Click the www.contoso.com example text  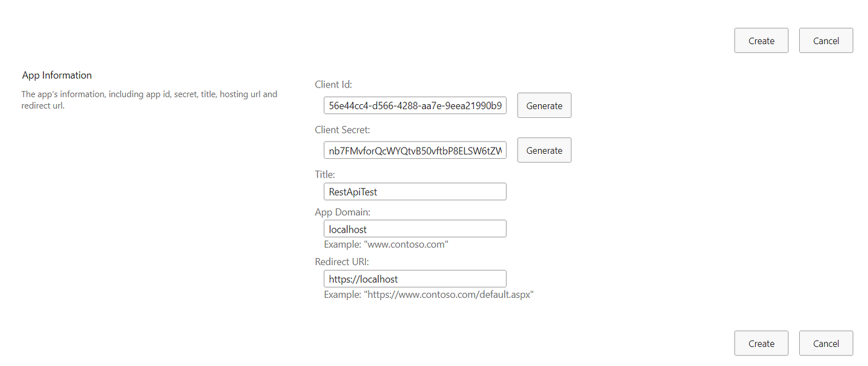[385, 244]
